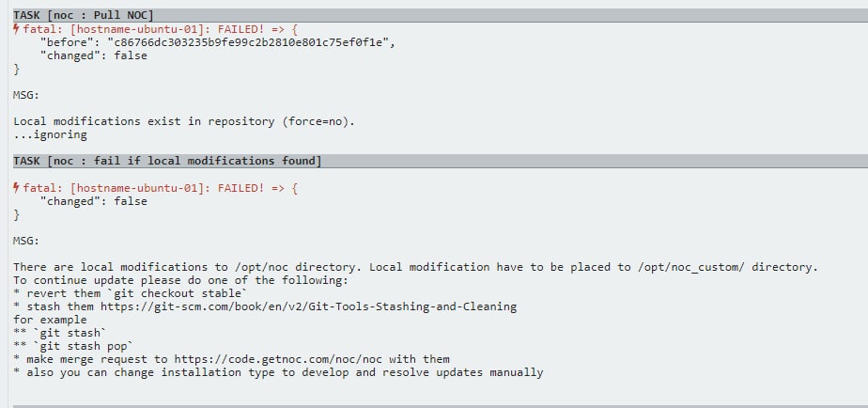The width and height of the screenshot is (868, 408).
Task: Open the git-scm.com Stashing-and-Cleaning URL
Action: pos(308,306)
